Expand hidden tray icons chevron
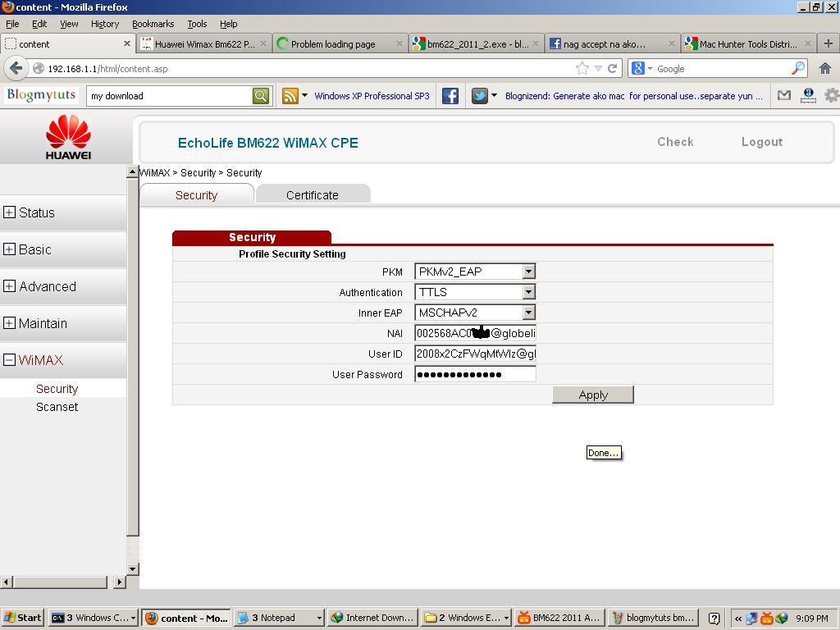The image size is (840, 630). (737, 619)
